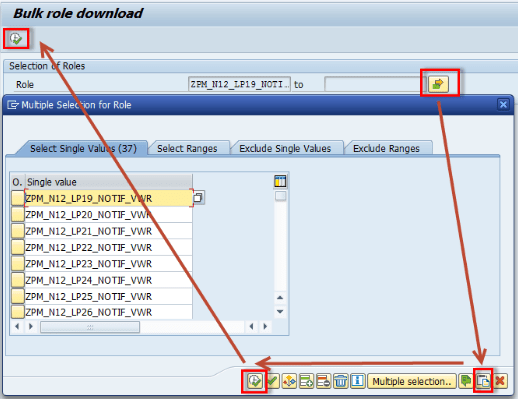Select row ZPM_N12_LP19_NOTIF_VWR

(x=109, y=198)
